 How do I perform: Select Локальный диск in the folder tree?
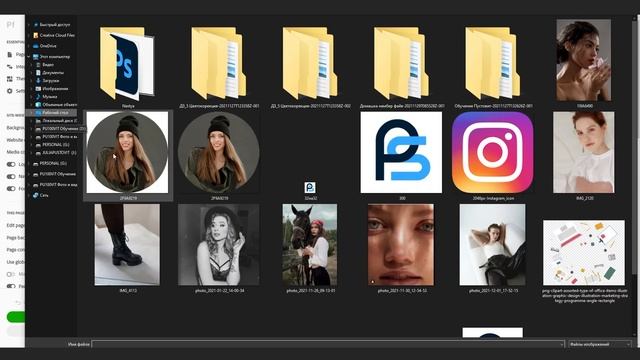[x=59, y=121]
